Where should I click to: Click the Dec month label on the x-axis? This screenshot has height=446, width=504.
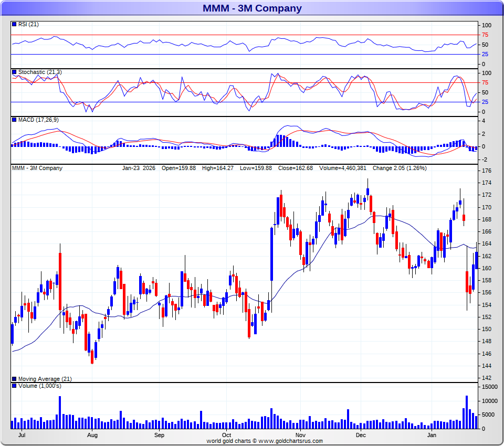point(361,435)
